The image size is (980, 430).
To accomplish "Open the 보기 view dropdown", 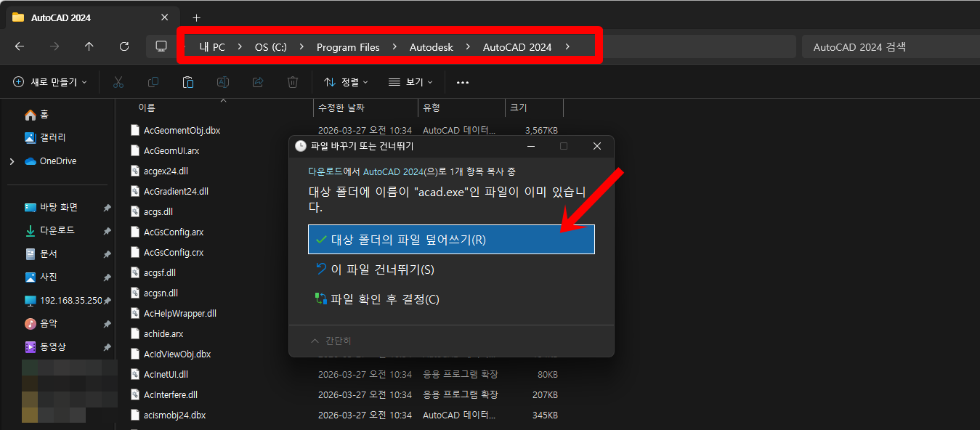I will coord(410,82).
